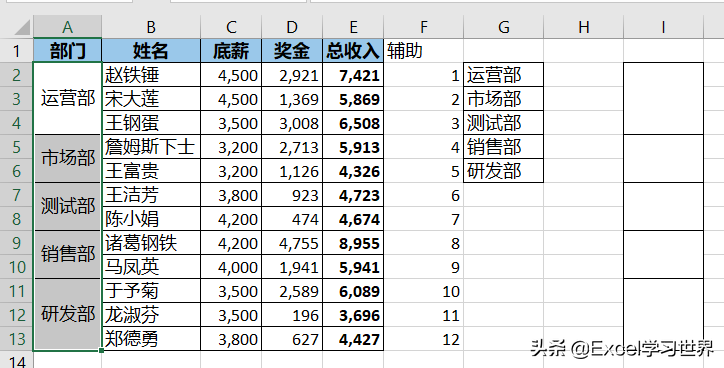Screen dimensions: 724x368
Task: Click total income cell 8,955
Action: (x=353, y=243)
